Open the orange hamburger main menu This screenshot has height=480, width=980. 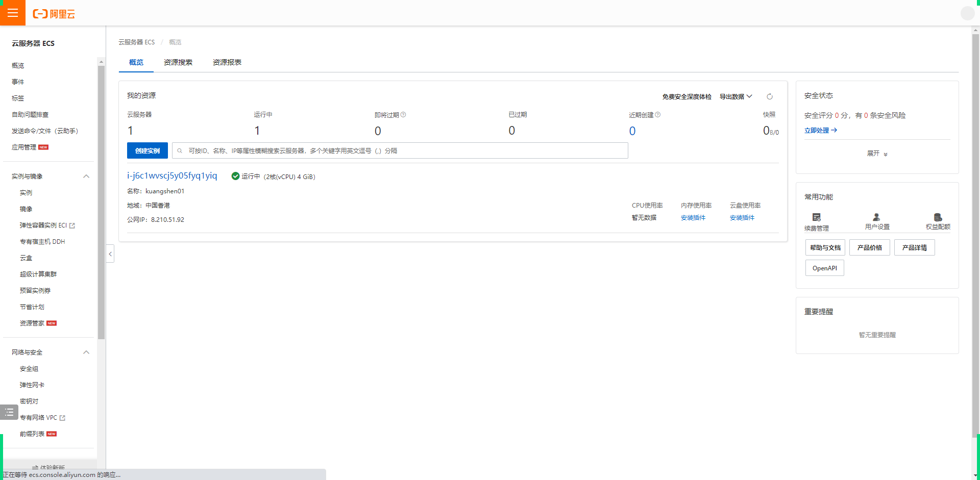tap(13, 13)
